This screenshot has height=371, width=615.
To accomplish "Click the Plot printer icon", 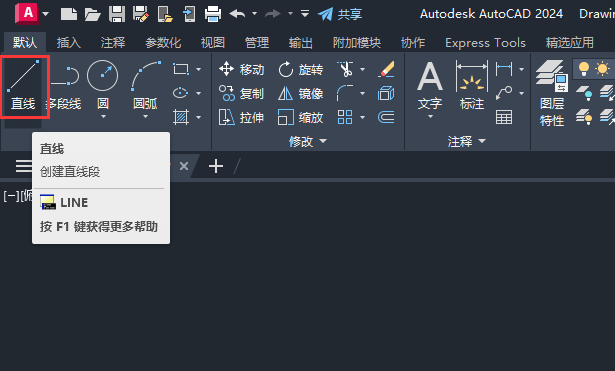I will (x=213, y=14).
